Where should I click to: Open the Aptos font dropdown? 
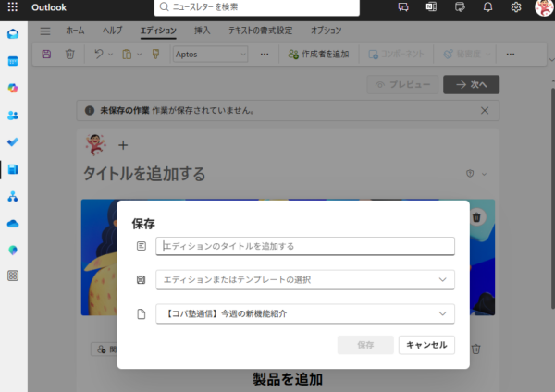click(210, 55)
